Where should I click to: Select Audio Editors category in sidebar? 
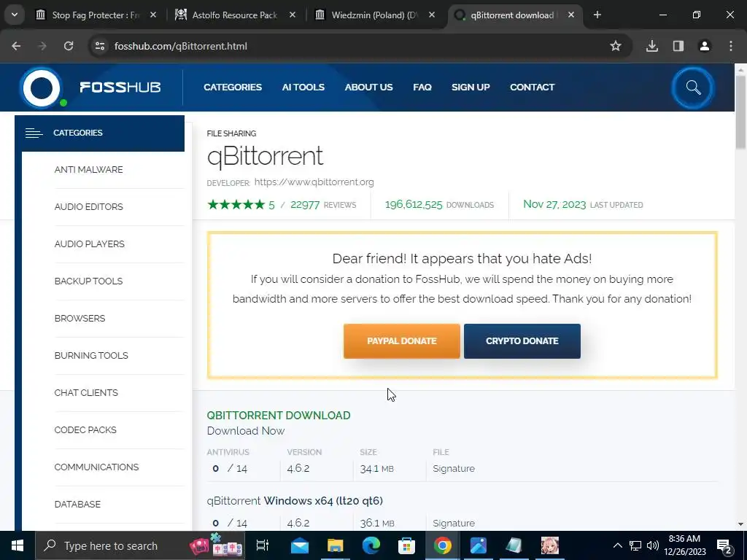point(88,206)
